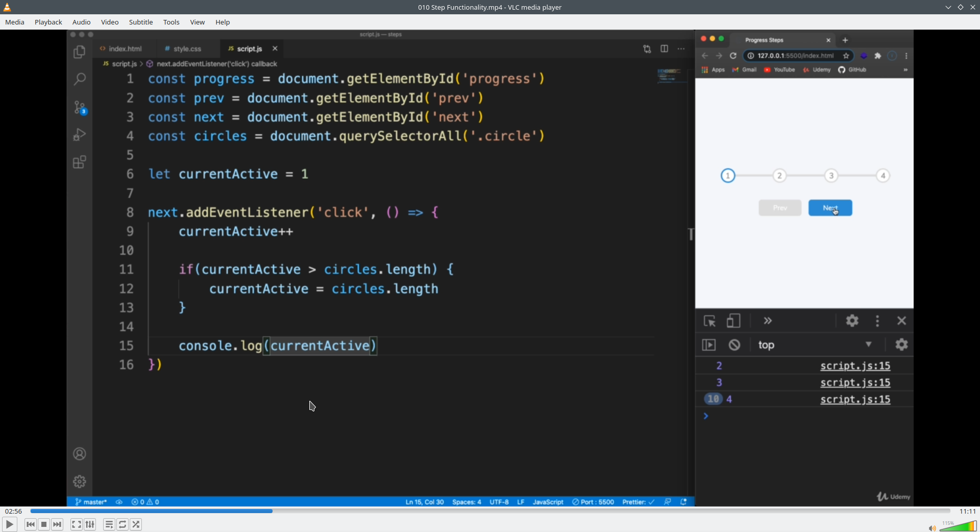This screenshot has width=980, height=532.
Task: Open the script.js:15 link beside value 2
Action: click(x=855, y=366)
